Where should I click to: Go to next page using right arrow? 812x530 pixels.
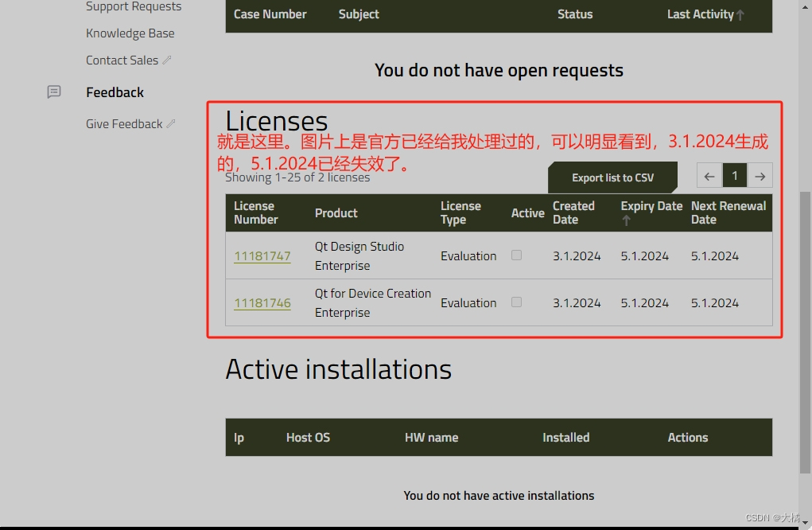(x=760, y=176)
